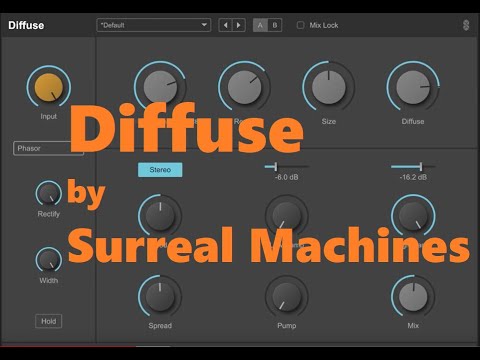The image size is (480, 360).
Task: Click the Size label
Action: pos(329,121)
